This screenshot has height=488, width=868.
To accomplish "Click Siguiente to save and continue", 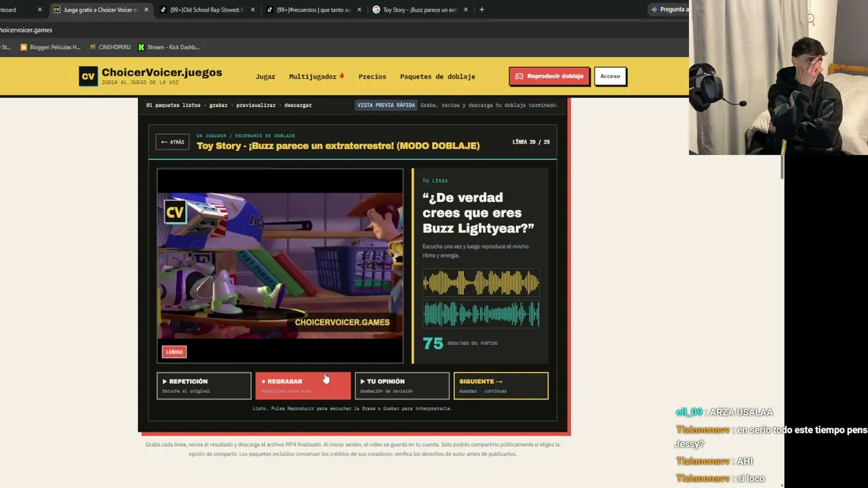I will 501,386.
